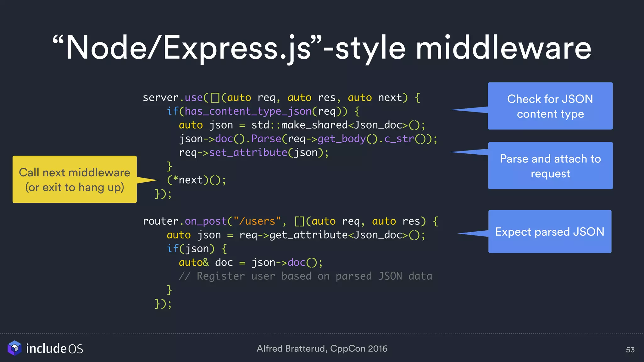The height and width of the screenshot is (362, 644).
Task: Click the includeOS wordmark text
Action: pyautogui.click(x=54, y=348)
